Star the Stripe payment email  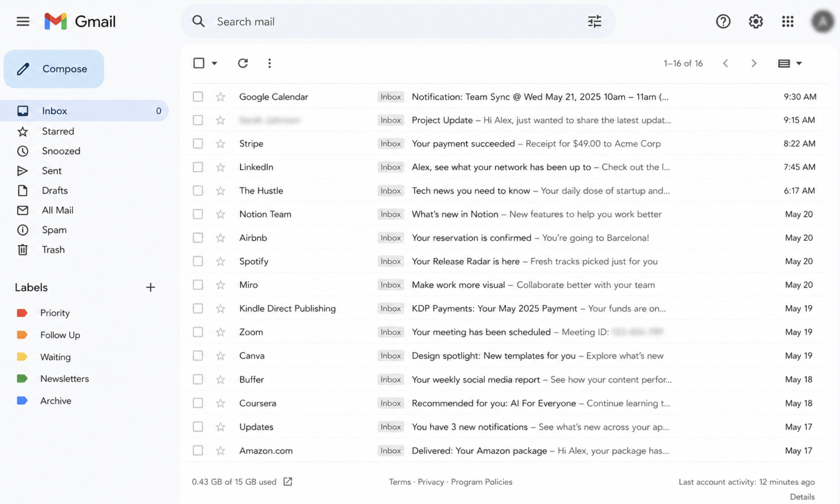(221, 144)
